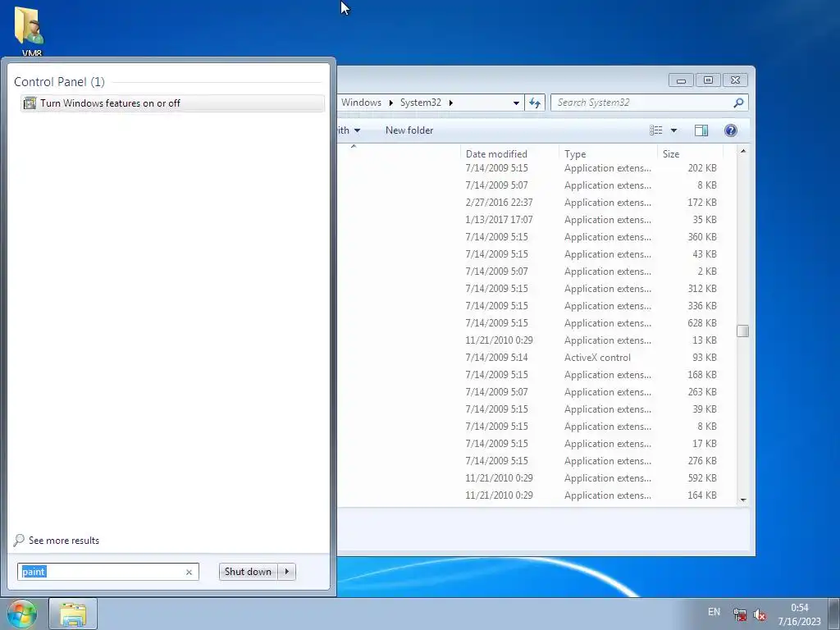This screenshot has width=840, height=630.
Task: Sort by Size column header
Action: (690, 153)
